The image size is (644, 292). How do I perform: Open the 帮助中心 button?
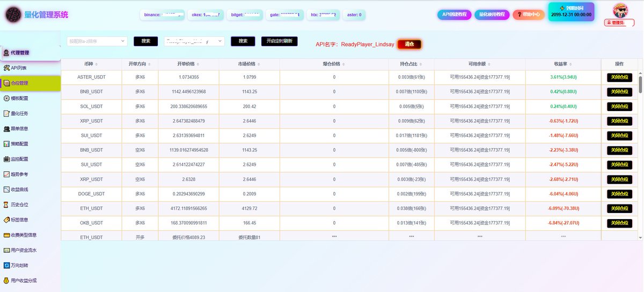(528, 14)
